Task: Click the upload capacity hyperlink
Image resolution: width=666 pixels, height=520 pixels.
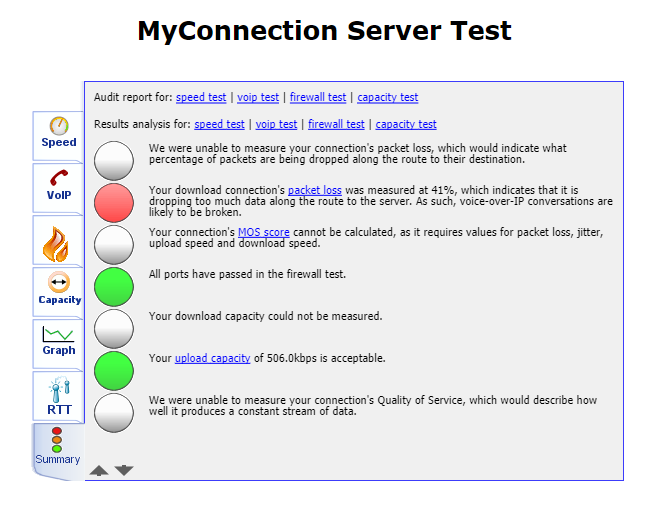Action: click(212, 358)
